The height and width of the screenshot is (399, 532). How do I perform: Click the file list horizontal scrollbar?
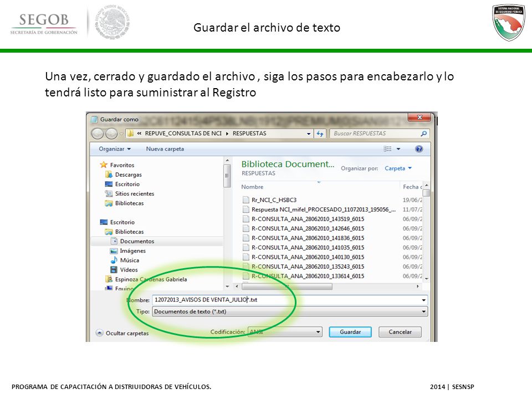pos(287,287)
